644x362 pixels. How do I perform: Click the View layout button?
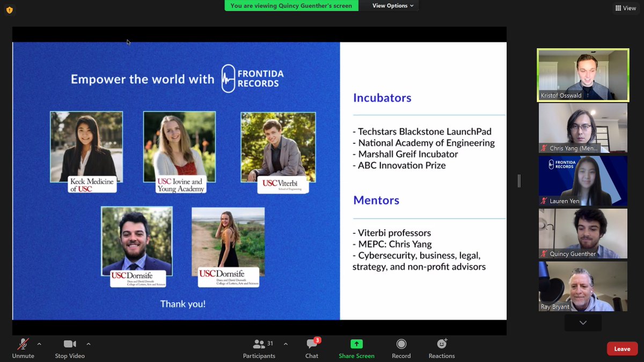626,8
